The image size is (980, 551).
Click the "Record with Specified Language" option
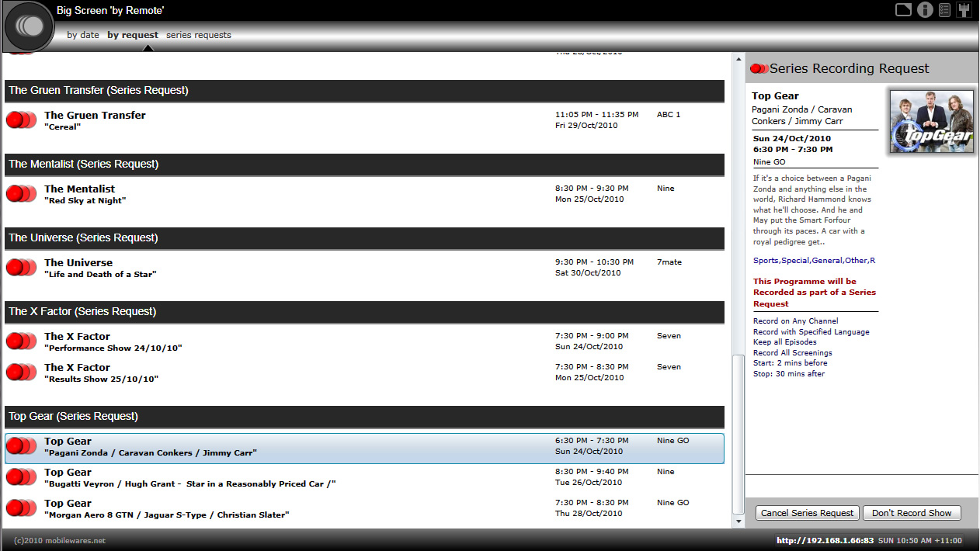click(811, 332)
